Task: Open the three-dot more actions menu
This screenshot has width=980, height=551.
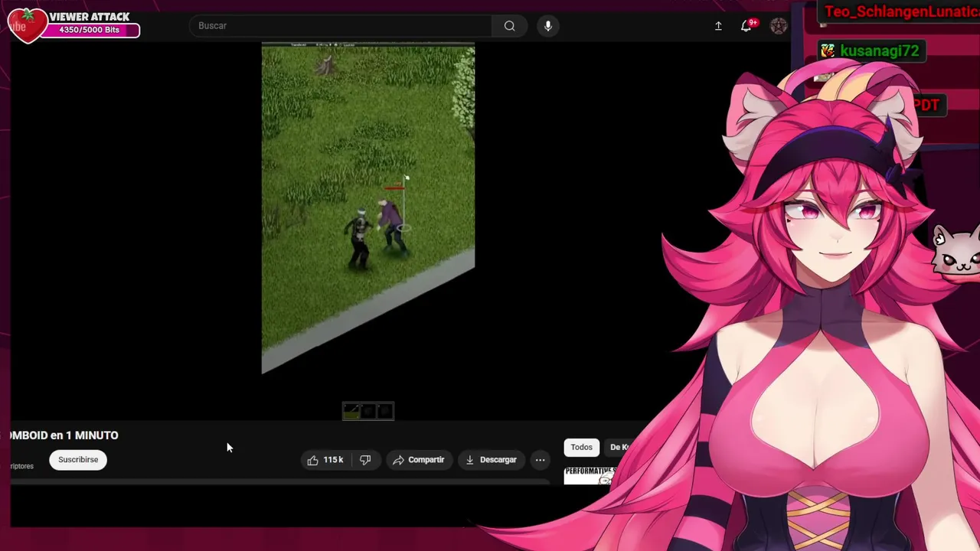Action: click(540, 460)
